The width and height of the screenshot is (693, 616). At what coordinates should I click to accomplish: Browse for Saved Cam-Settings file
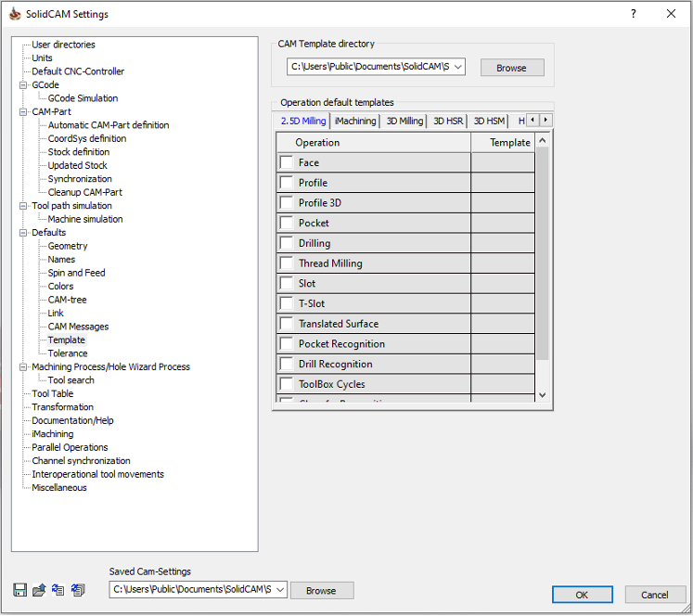click(322, 591)
